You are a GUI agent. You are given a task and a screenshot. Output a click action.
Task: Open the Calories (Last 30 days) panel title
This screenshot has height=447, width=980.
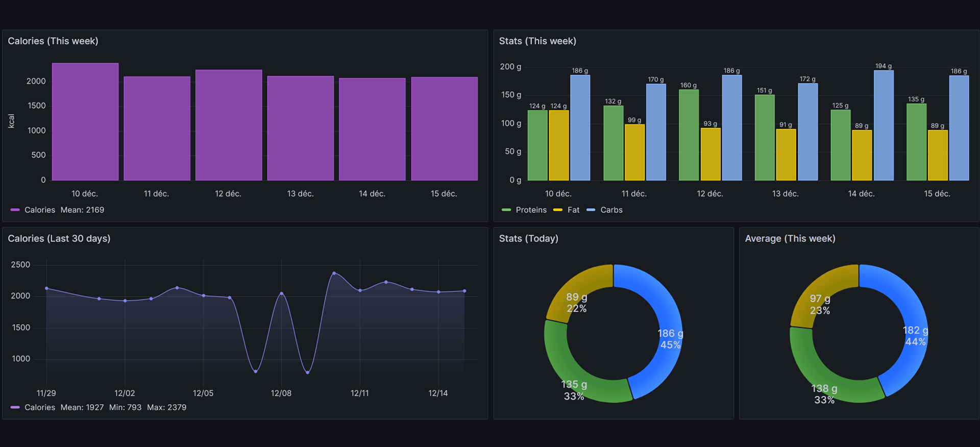coord(59,239)
